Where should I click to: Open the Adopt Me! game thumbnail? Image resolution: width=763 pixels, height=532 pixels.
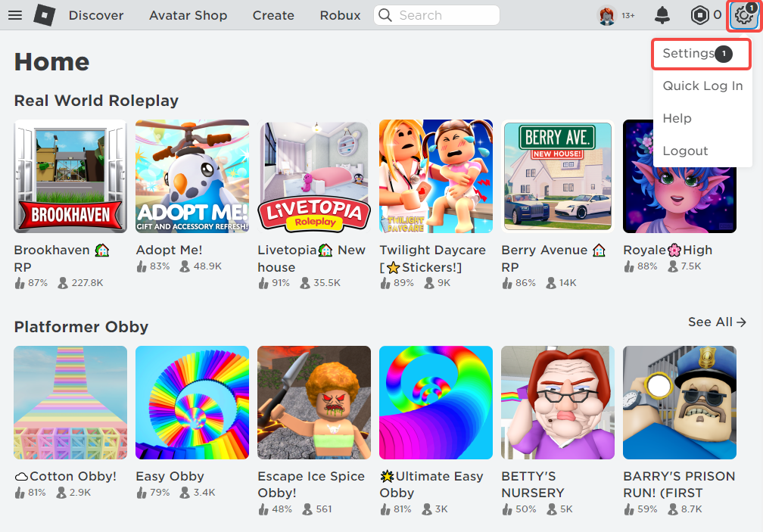pyautogui.click(x=192, y=176)
